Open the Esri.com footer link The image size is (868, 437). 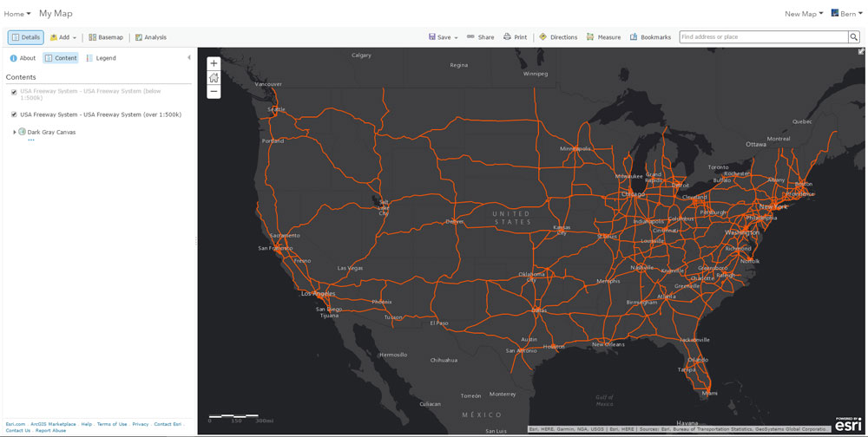[16, 424]
